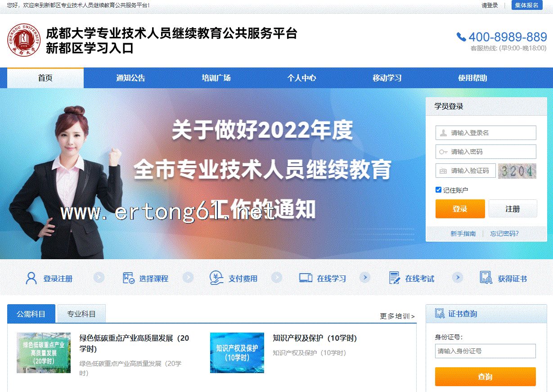Switch to the 专业科目 tab
Viewport: 553px width, 392px height.
click(81, 314)
